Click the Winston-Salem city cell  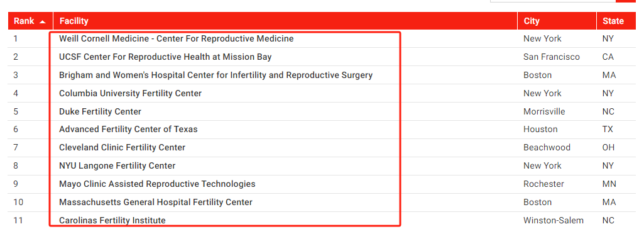coord(554,220)
